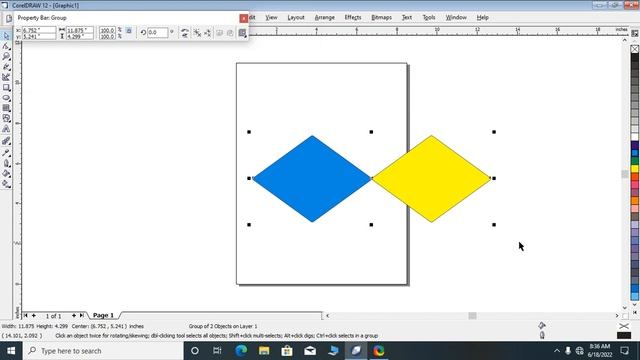Click the Page 1 tab
This screenshot has width=640, height=360.
103,315
